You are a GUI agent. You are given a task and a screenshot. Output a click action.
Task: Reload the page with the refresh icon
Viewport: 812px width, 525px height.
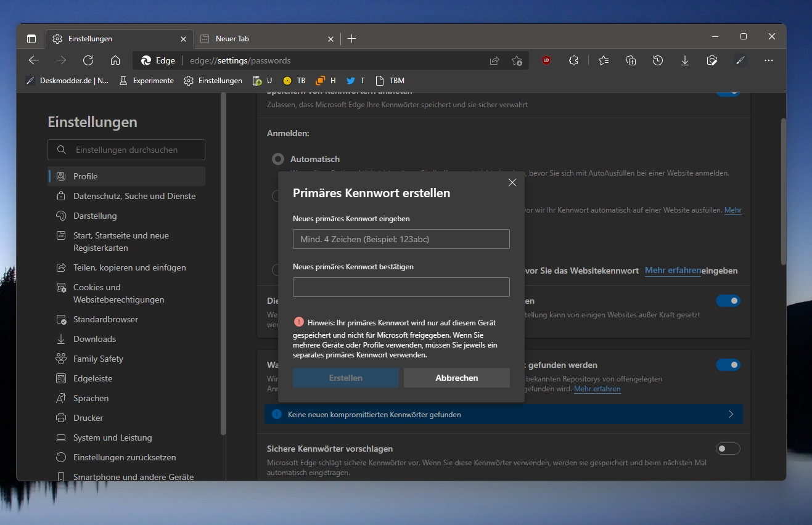[88, 60]
